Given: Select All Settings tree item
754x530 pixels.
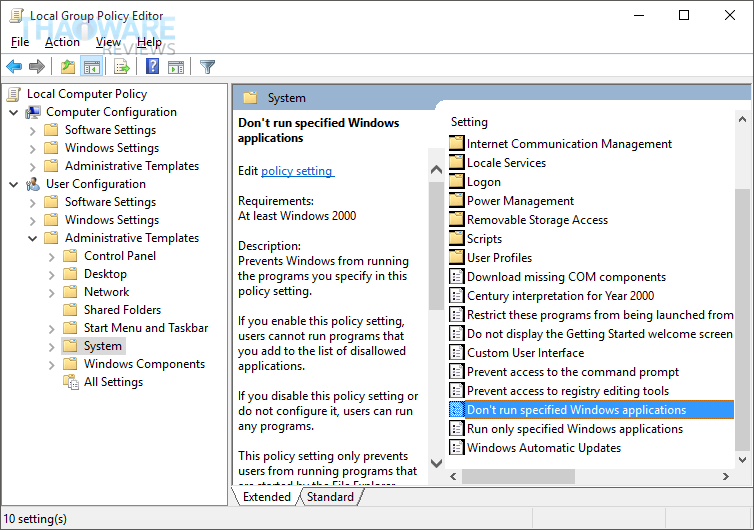Looking at the screenshot, I should tap(113, 382).
